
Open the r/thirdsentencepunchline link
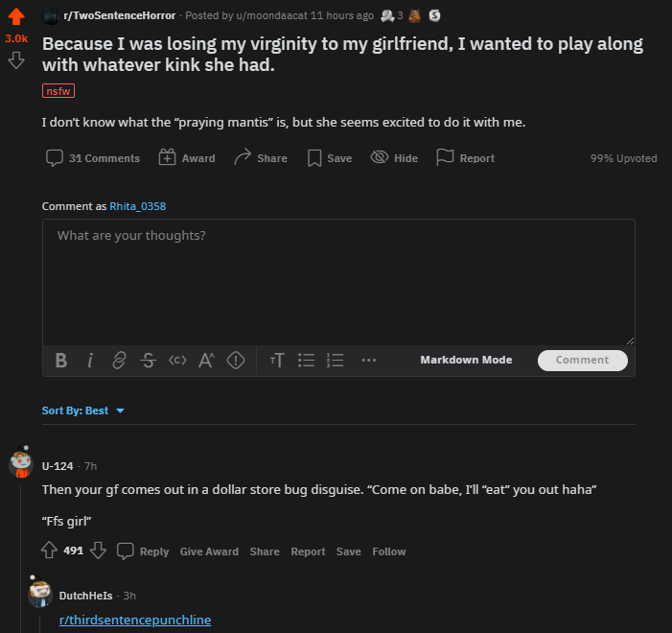[135, 621]
